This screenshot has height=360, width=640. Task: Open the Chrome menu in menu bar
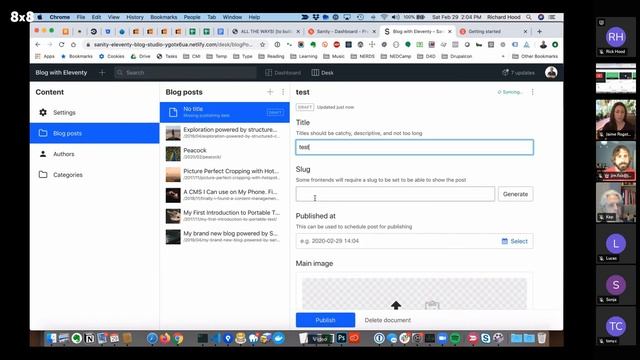click(60, 17)
